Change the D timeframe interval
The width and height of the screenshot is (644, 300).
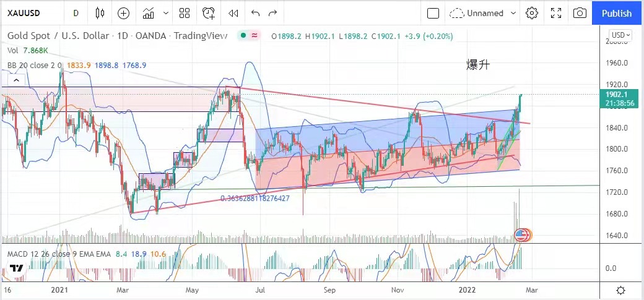[x=76, y=13]
